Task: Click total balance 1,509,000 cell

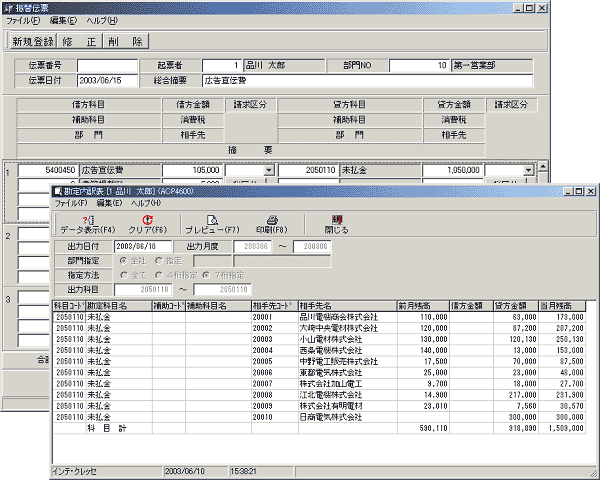Action: 562,428
